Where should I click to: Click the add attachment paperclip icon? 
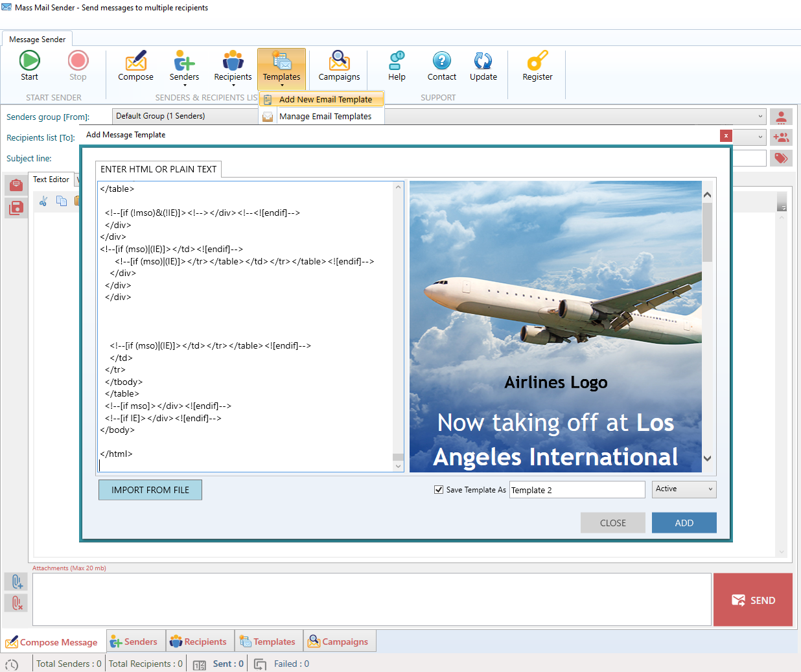[16, 581]
